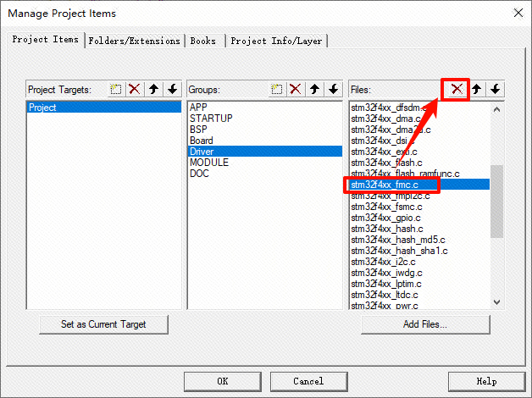Switch to the Folders/Extensions tab
The image size is (532, 398).
pyautogui.click(x=135, y=41)
